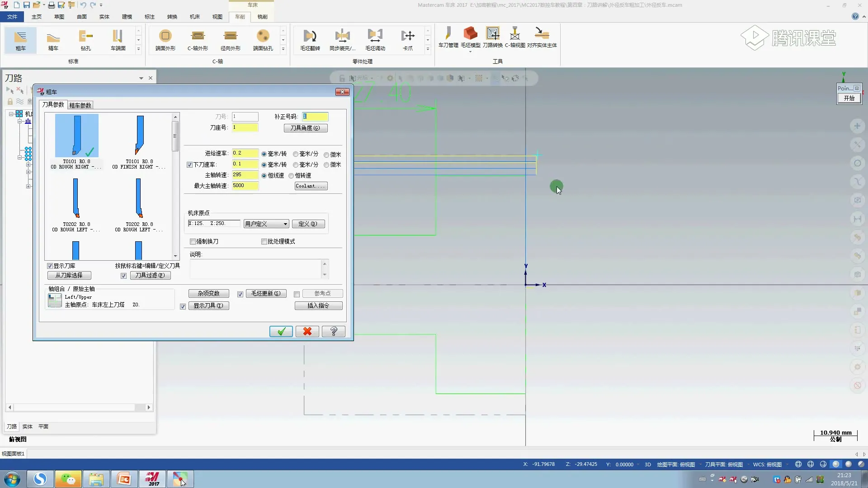Expand the 机床 machine group tree node

(11, 114)
